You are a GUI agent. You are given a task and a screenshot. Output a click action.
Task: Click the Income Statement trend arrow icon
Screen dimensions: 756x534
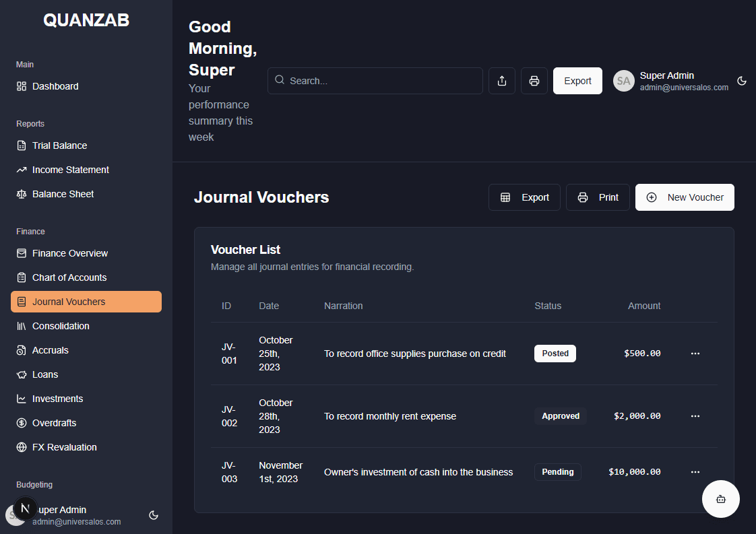(21, 170)
